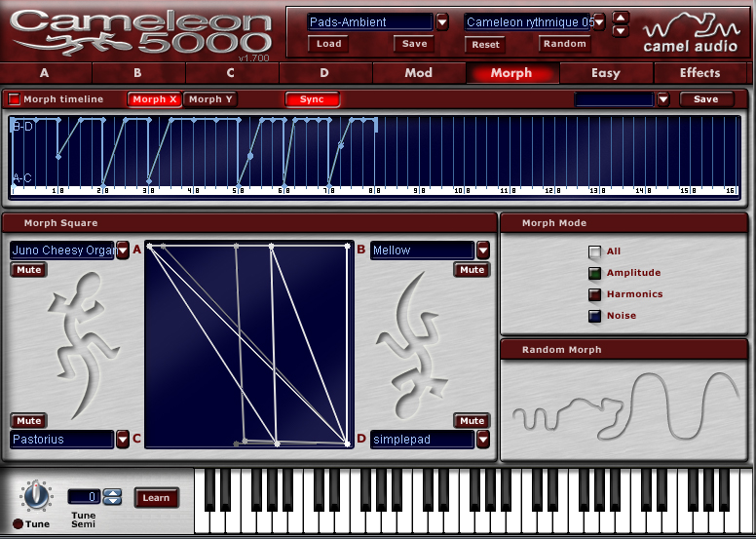756x539 pixels.
Task: Click the red Tune indicator light
Action: [x=18, y=524]
